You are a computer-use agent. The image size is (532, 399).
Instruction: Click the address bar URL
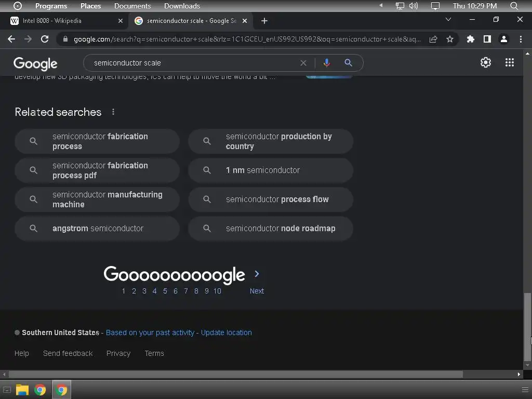pyautogui.click(x=247, y=39)
